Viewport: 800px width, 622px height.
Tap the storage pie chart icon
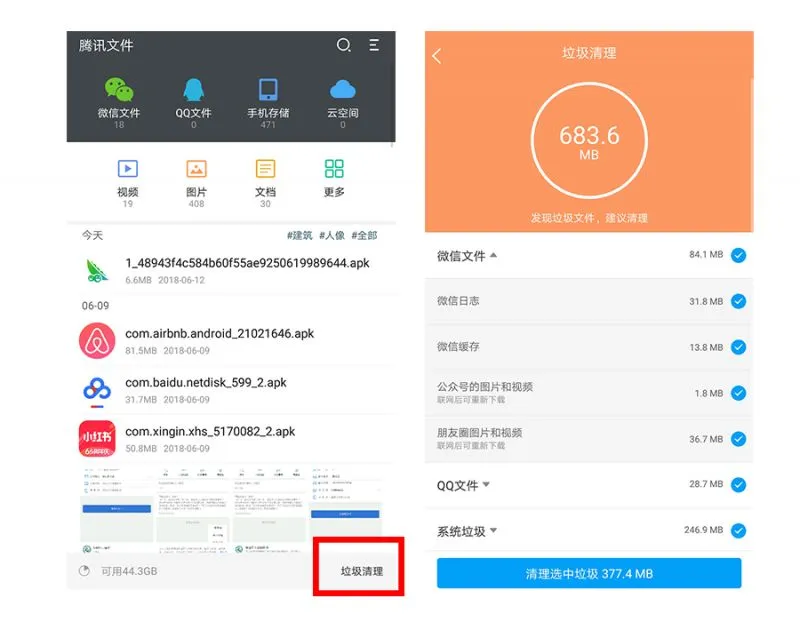[x=84, y=571]
